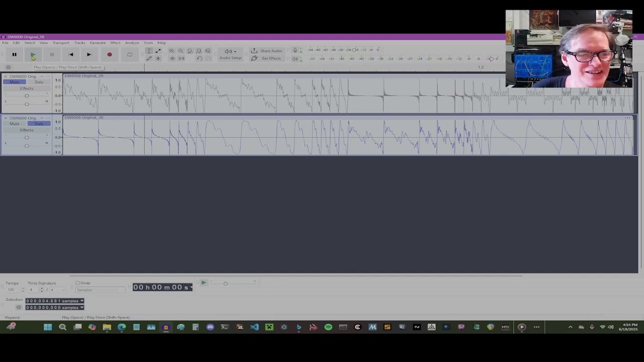Silence the audio selection
This screenshot has width=644, height=362.
click(x=181, y=58)
